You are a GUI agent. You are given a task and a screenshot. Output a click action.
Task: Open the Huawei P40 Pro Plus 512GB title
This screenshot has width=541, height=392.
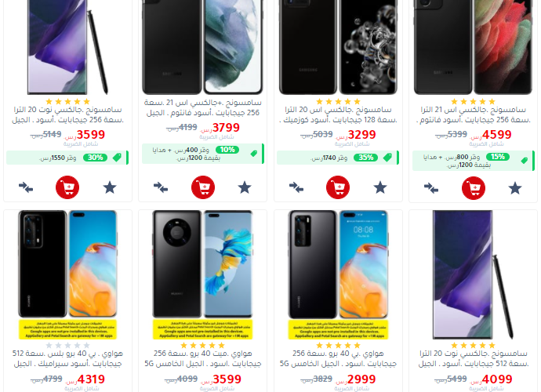[67, 358]
